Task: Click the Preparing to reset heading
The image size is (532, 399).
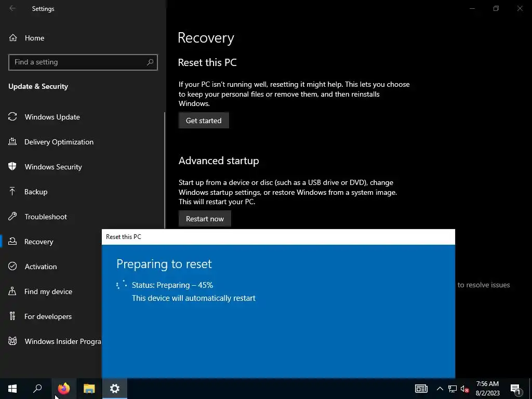Action: tap(164, 264)
